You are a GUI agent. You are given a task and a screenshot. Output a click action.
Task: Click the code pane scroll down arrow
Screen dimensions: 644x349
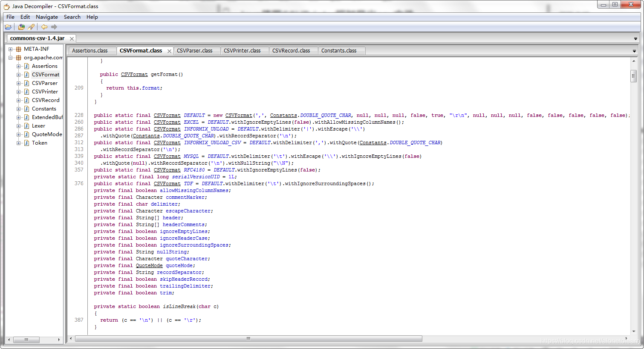[x=633, y=331]
